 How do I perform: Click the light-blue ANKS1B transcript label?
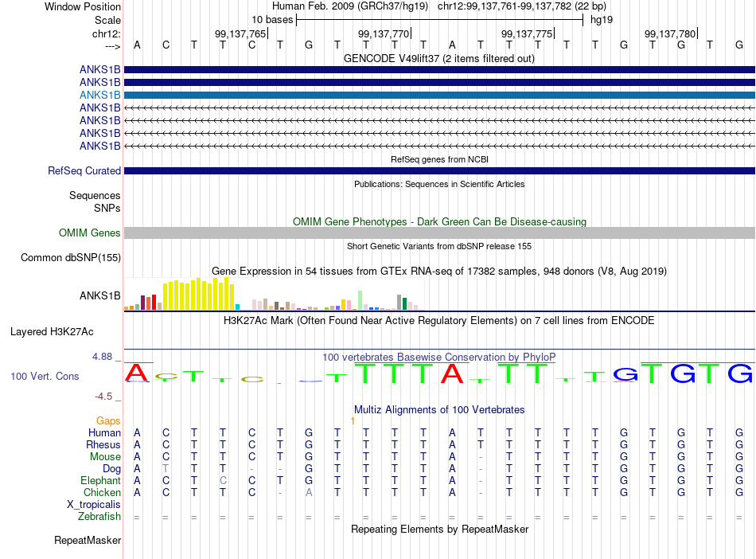point(99,95)
